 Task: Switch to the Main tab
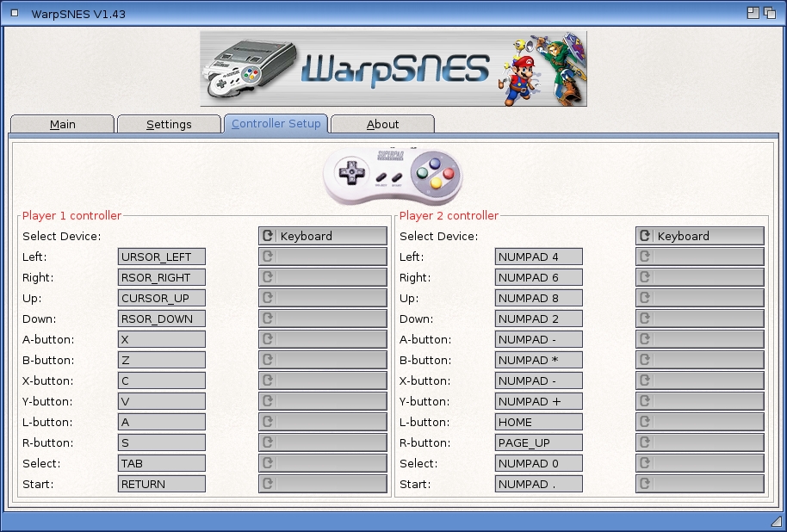tap(62, 124)
